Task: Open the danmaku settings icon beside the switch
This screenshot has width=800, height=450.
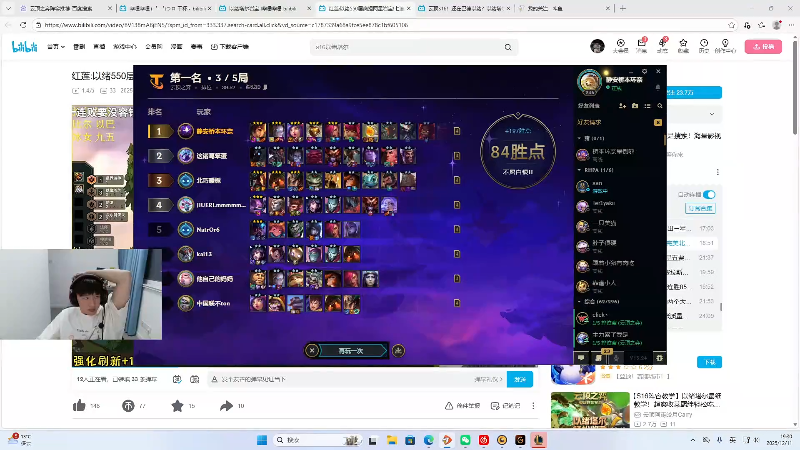Action: [x=194, y=379]
